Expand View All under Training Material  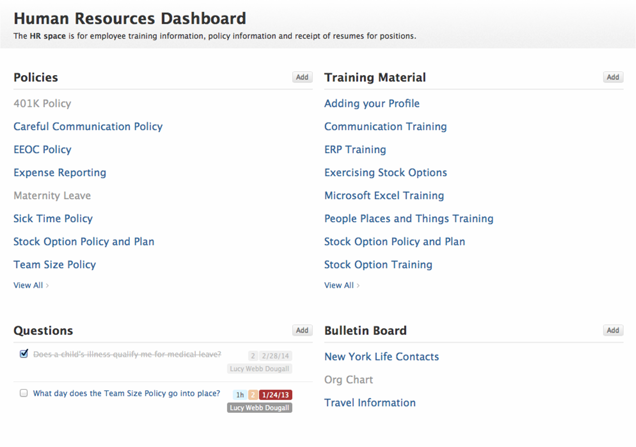tap(341, 285)
